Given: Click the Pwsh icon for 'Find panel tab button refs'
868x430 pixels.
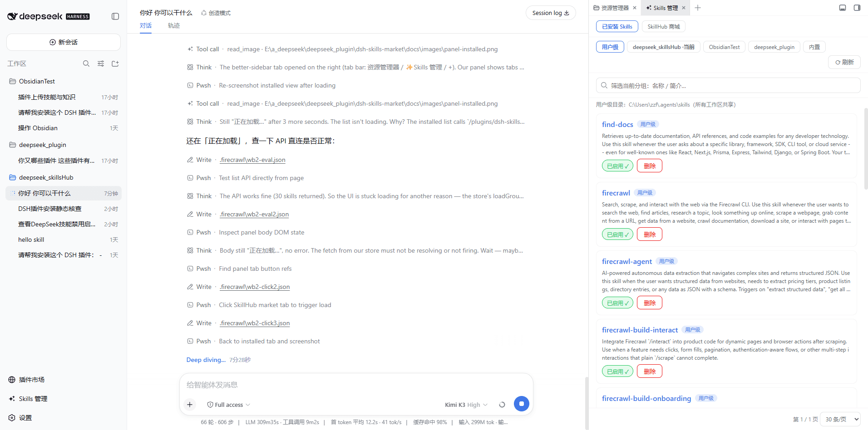Looking at the screenshot, I should coord(190,269).
